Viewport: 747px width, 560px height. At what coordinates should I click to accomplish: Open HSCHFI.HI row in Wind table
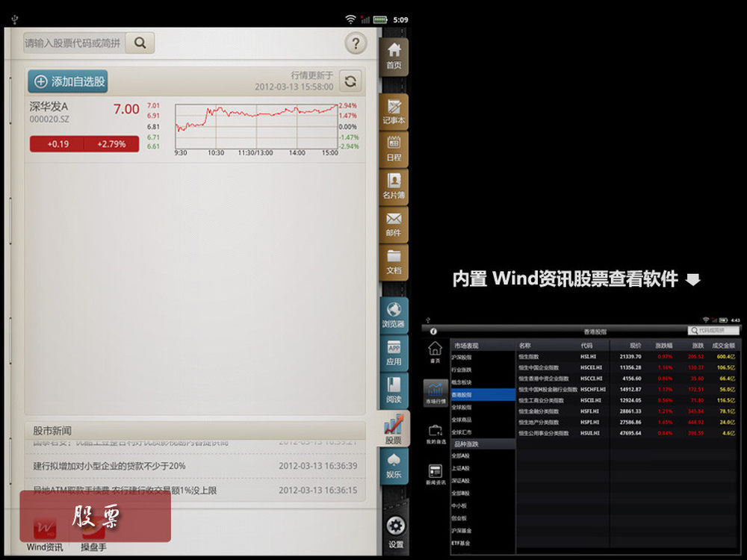pyautogui.click(x=628, y=389)
